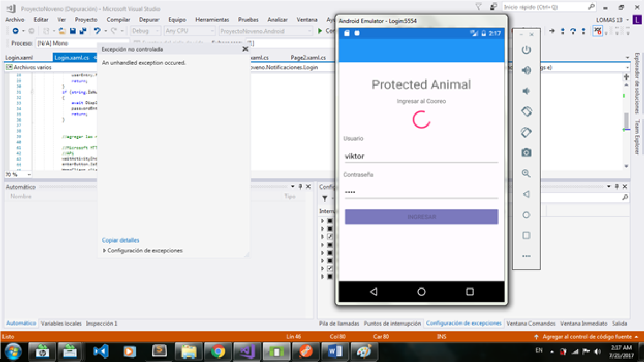
Task: Open the Depurar menu
Action: coord(149,20)
